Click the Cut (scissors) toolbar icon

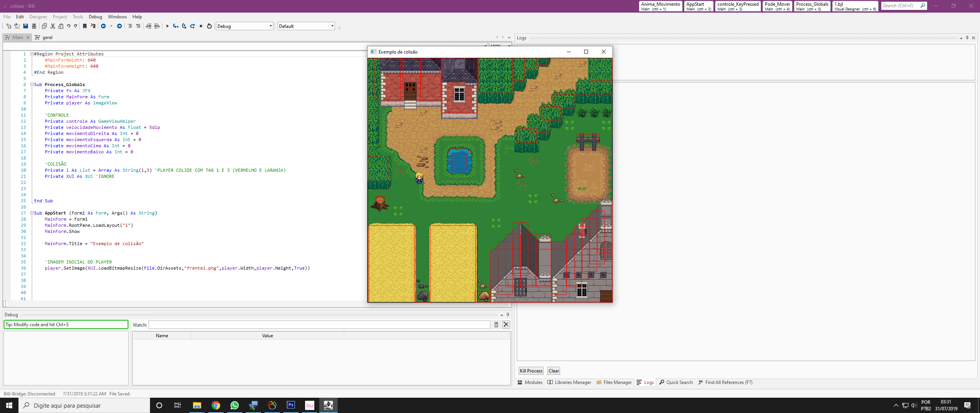(53, 26)
